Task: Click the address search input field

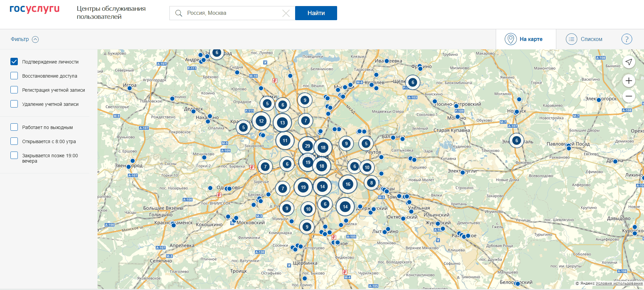Action: pyautogui.click(x=232, y=13)
